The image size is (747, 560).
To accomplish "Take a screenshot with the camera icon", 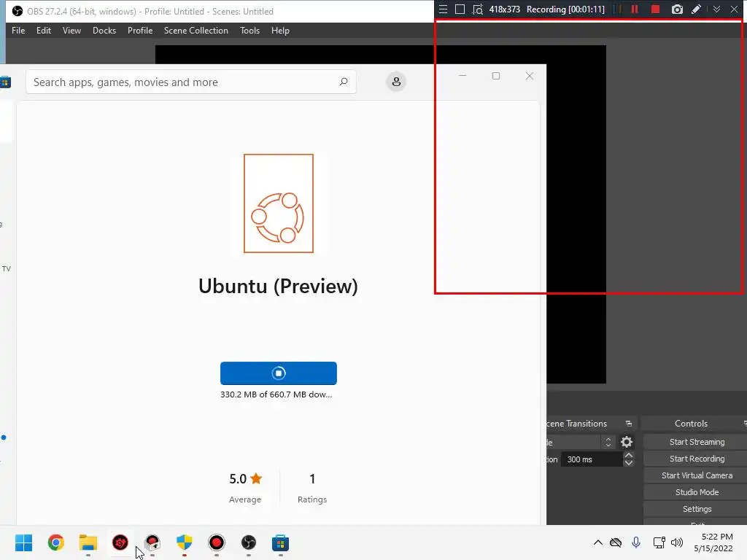I will [677, 9].
